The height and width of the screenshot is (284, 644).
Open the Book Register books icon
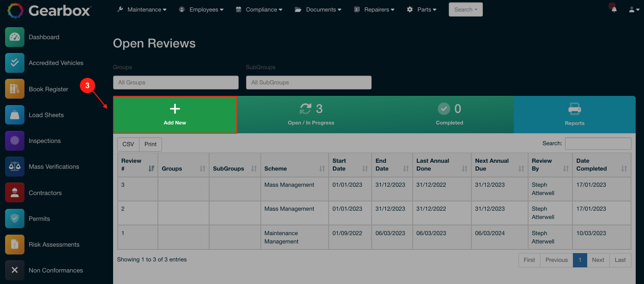tap(15, 89)
